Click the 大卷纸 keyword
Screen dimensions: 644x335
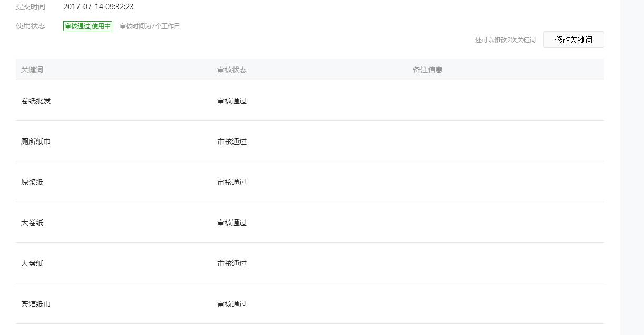point(32,223)
